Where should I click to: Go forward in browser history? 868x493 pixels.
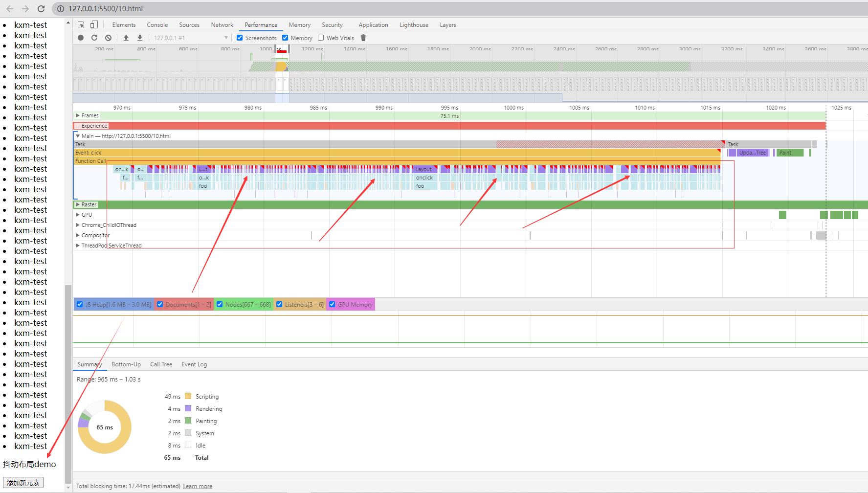25,9
